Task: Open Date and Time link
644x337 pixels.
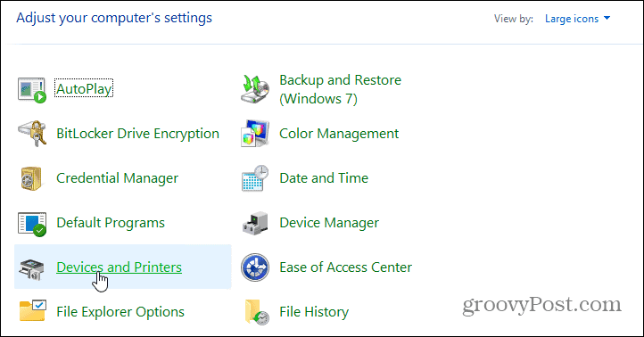Action: point(324,178)
